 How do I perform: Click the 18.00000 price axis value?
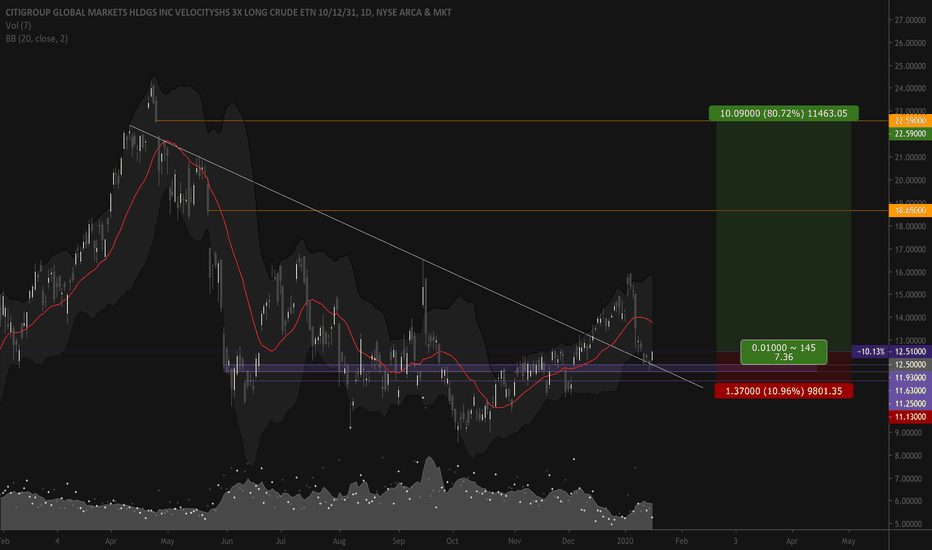point(911,227)
